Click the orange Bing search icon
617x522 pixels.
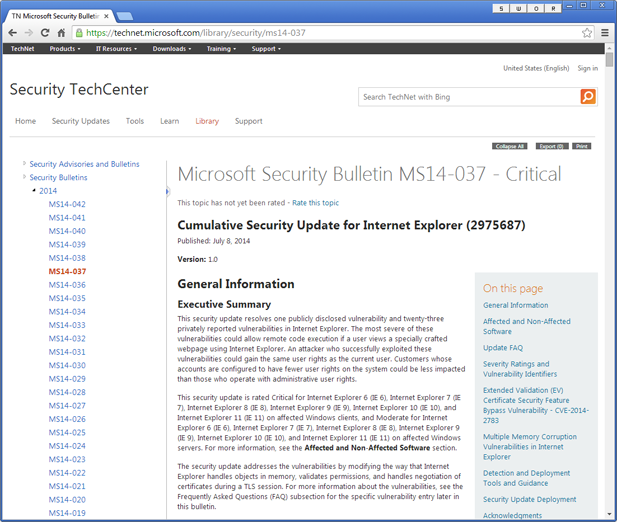coord(588,97)
